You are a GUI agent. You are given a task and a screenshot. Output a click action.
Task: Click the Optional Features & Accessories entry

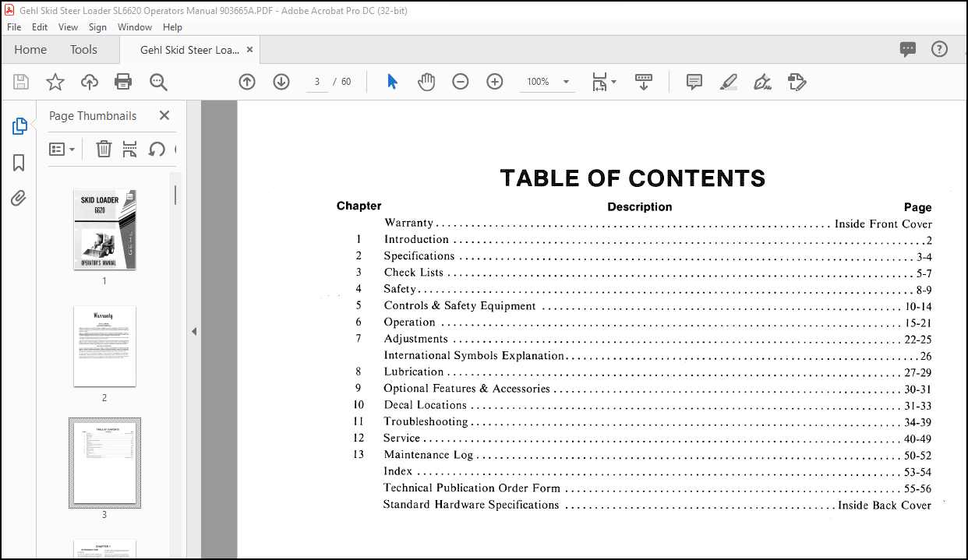(467, 389)
